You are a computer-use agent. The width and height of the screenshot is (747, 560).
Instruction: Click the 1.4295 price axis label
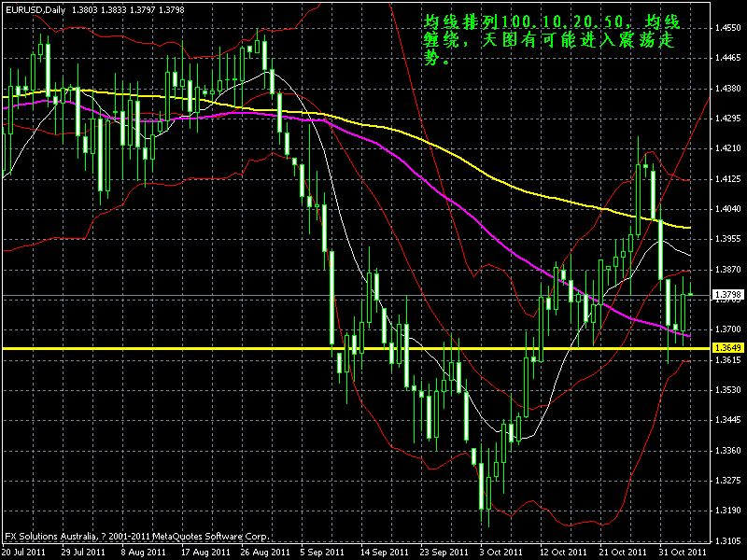click(x=728, y=119)
